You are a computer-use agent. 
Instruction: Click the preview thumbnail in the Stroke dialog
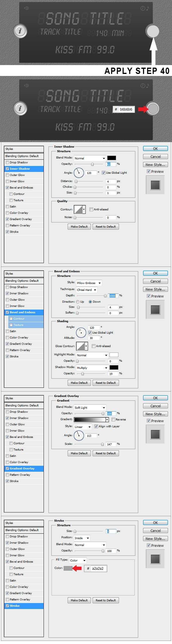click(155, 559)
